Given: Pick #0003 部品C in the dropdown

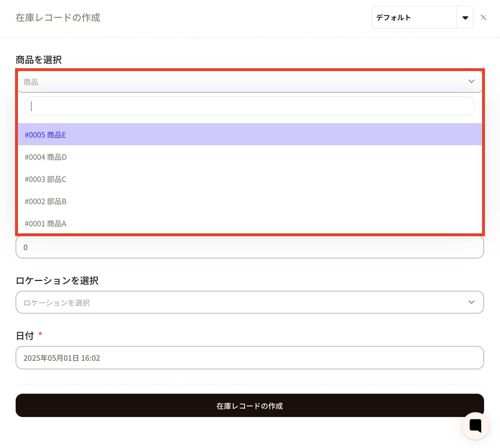Looking at the screenshot, I should [x=46, y=179].
